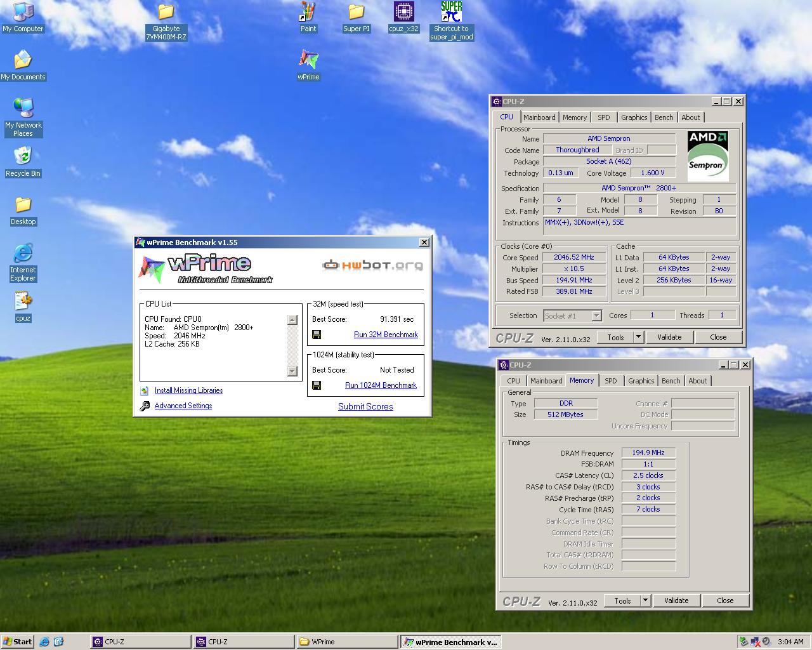Open the Recycle Bin icon

[23, 162]
